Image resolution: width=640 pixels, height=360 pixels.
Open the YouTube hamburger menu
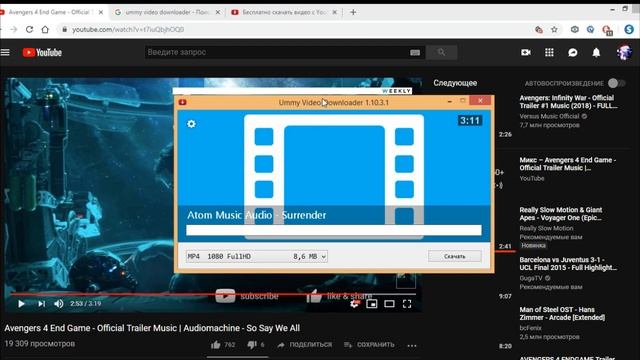5,52
